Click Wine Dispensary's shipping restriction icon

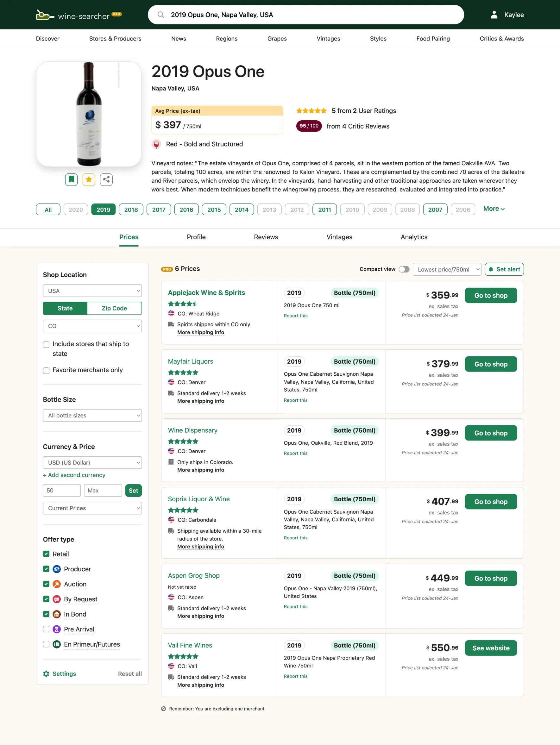(171, 462)
